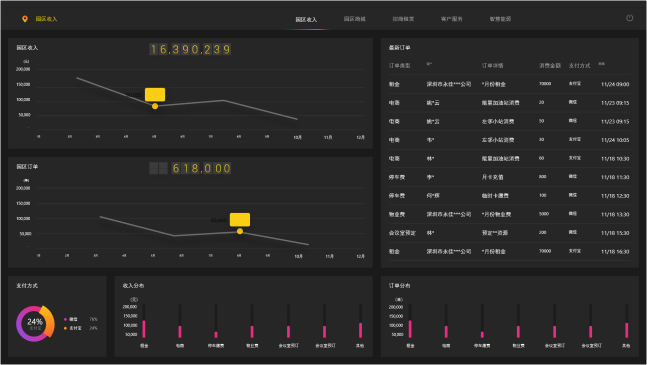
Task: Click the 租金 bar in 收入分布 chart
Action: (144, 329)
